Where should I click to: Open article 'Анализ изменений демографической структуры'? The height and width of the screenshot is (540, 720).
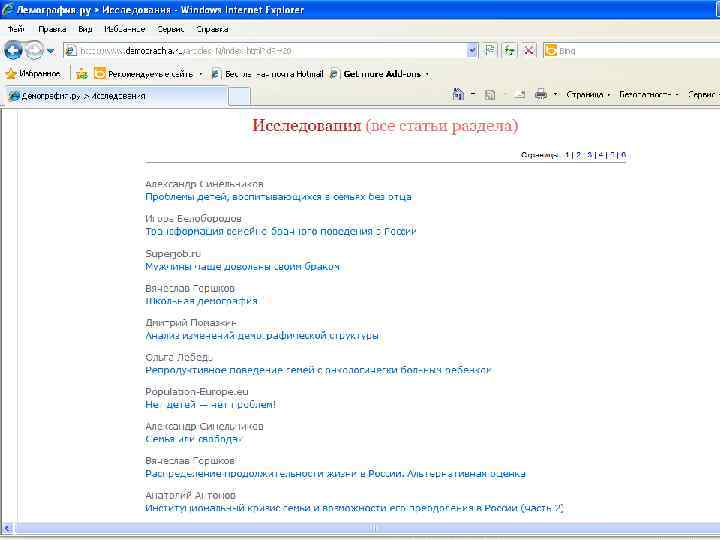pos(262,335)
